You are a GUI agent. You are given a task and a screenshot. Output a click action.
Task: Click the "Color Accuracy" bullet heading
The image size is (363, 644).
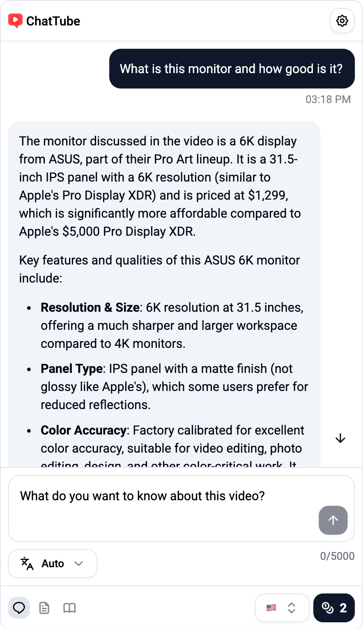pos(83,430)
